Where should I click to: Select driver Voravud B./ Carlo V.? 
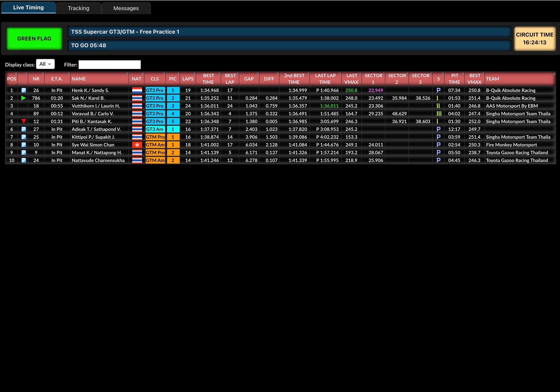pyautogui.click(x=93, y=114)
